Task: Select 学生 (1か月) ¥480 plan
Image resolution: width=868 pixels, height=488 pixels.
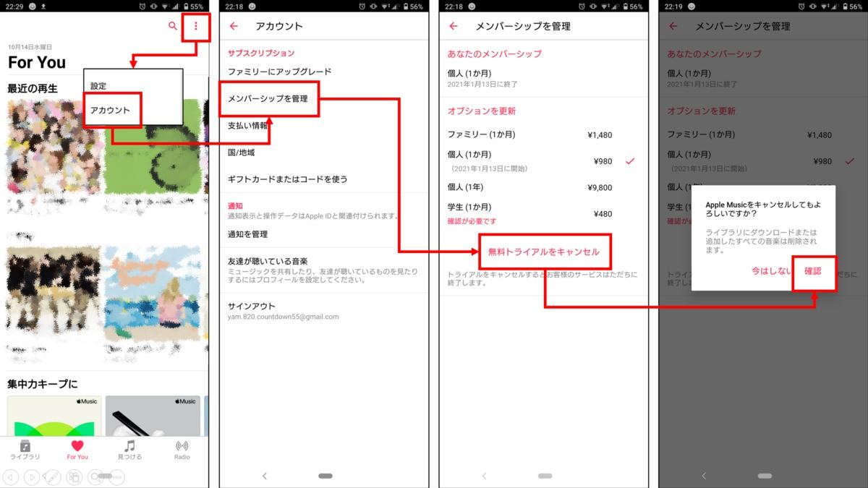Action: pyautogui.click(x=540, y=213)
